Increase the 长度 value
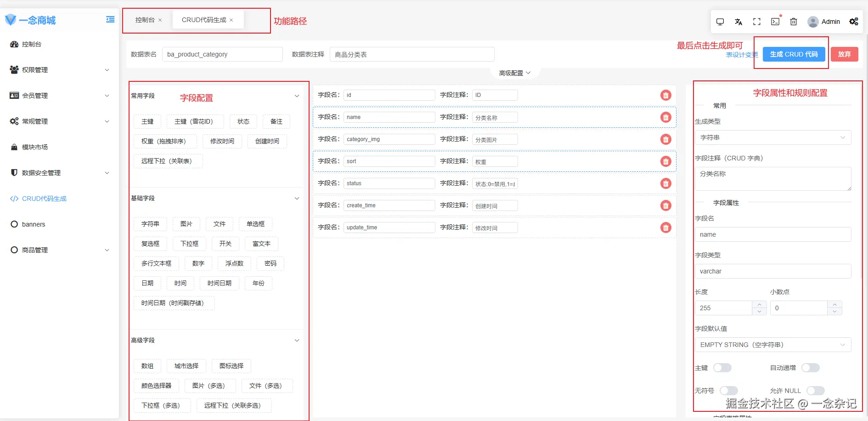868x421 pixels. click(760, 304)
